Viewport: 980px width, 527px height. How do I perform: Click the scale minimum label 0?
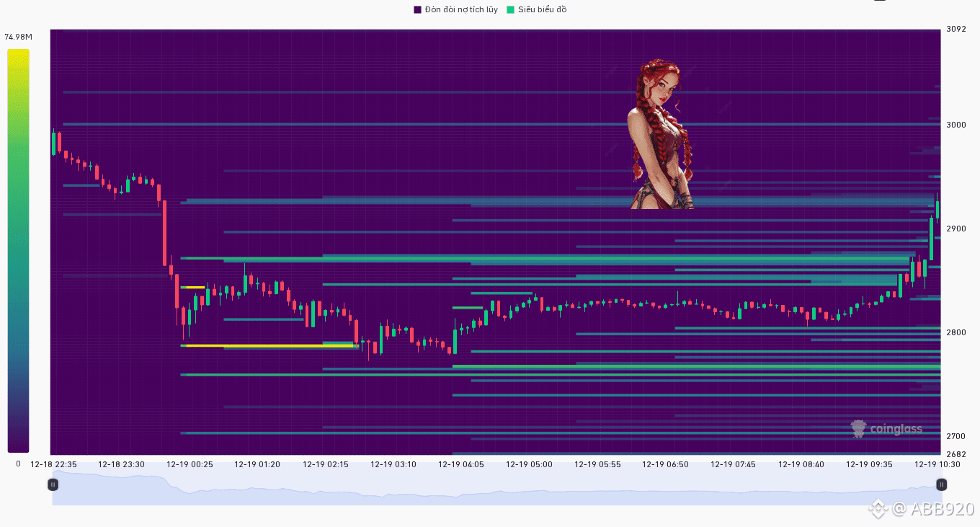pos(18,464)
